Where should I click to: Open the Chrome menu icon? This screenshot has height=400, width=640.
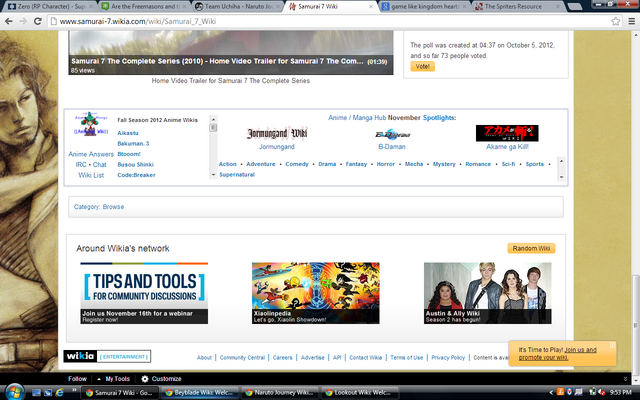point(631,21)
